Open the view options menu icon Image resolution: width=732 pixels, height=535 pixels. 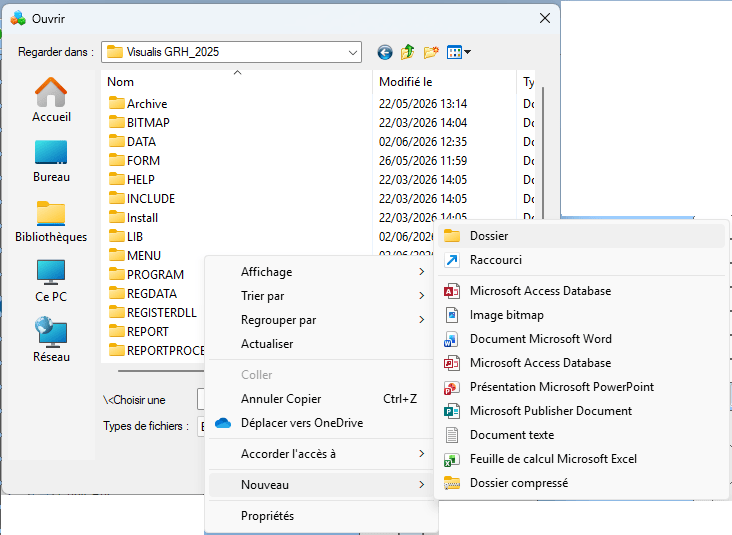pos(458,52)
